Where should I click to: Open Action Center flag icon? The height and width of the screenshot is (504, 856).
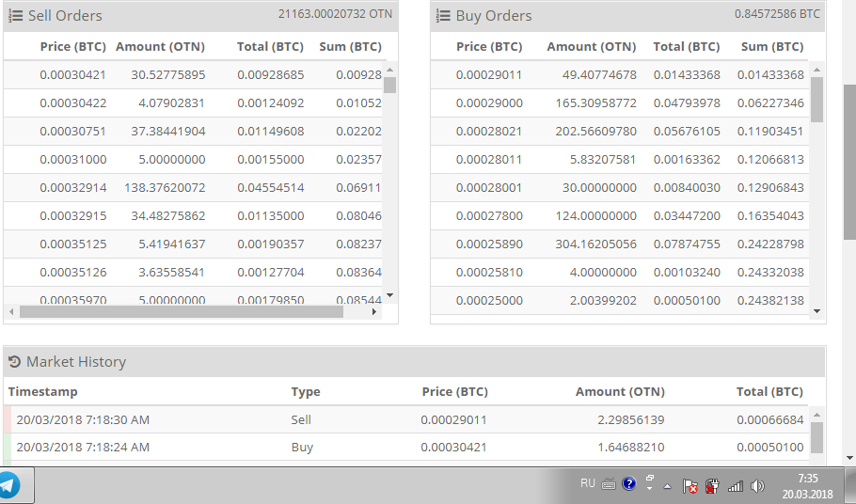pos(690,486)
